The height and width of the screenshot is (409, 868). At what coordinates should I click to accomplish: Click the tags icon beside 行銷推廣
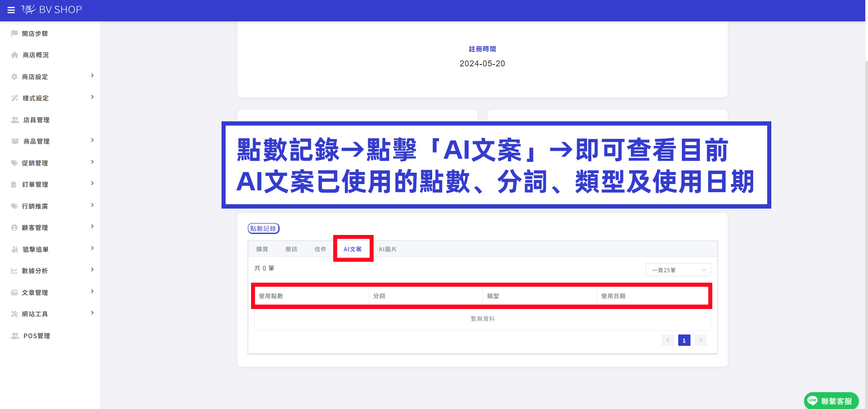coord(15,206)
